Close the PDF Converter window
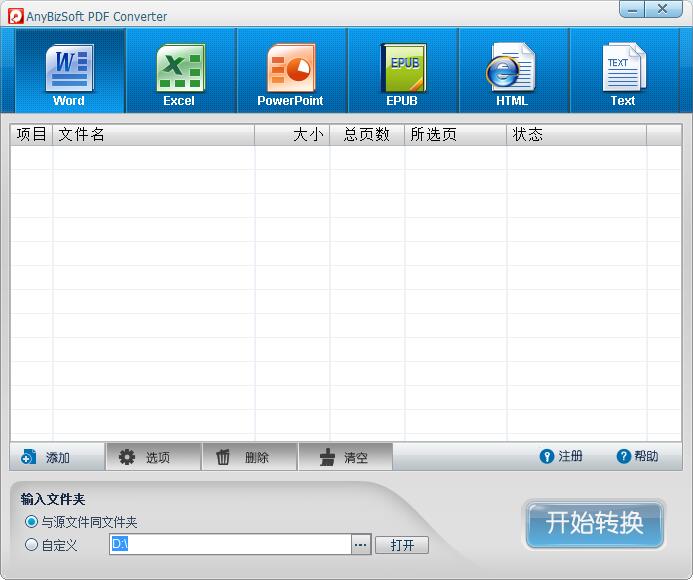Viewport: 693px width, 580px height. pyautogui.click(x=663, y=9)
